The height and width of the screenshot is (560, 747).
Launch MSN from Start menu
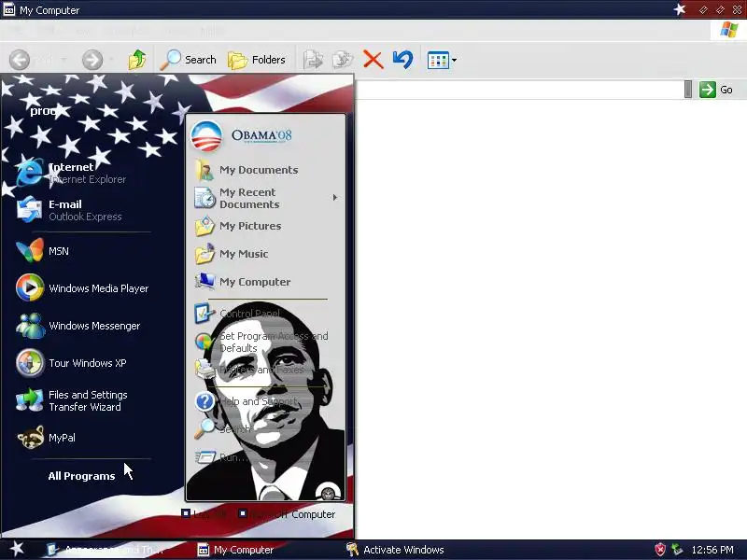click(x=43, y=251)
